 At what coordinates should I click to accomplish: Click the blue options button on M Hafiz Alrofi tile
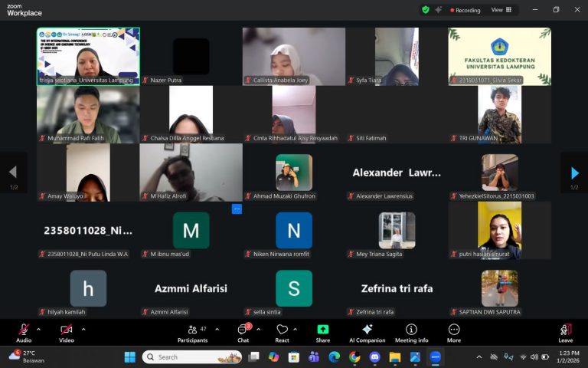click(x=237, y=209)
